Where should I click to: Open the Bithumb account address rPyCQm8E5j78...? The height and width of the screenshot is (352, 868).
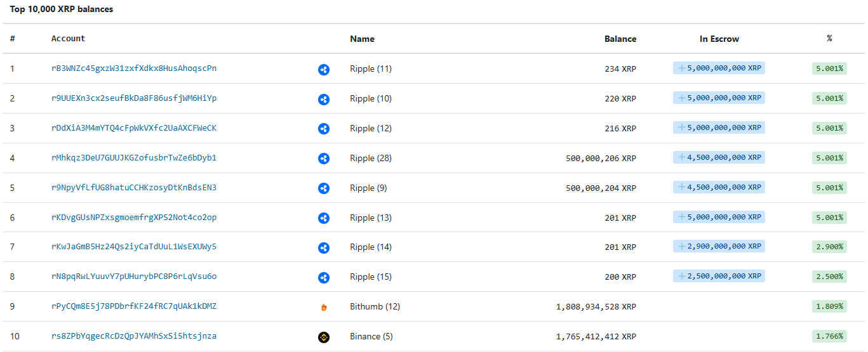(134, 306)
